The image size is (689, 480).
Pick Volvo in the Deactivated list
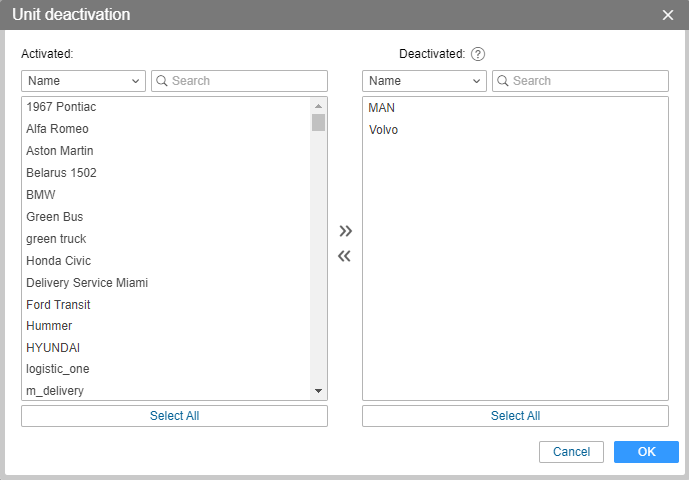coord(384,130)
